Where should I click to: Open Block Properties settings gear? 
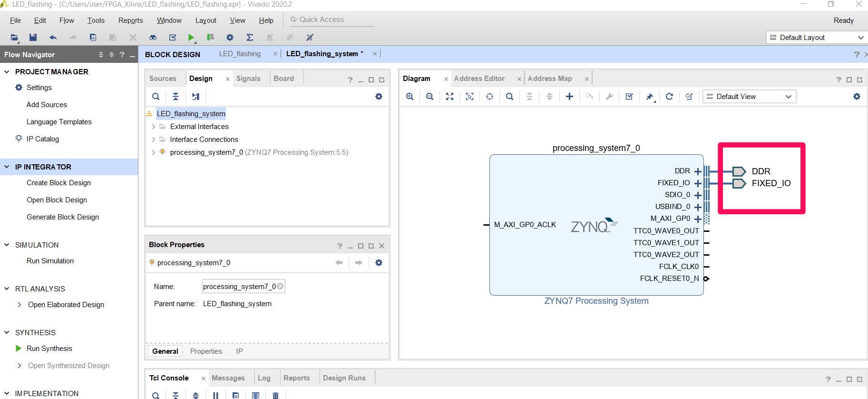tap(379, 263)
